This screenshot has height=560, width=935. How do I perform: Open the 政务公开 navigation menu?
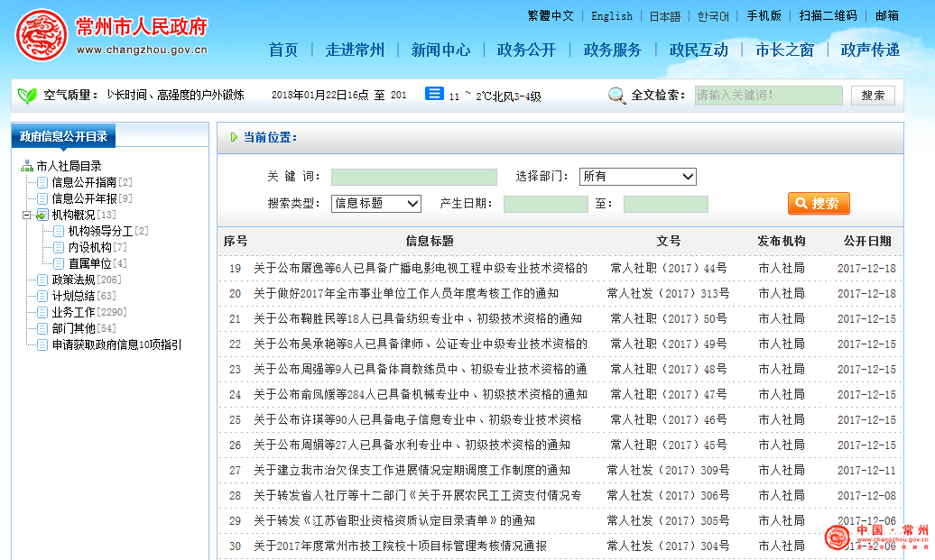point(526,50)
